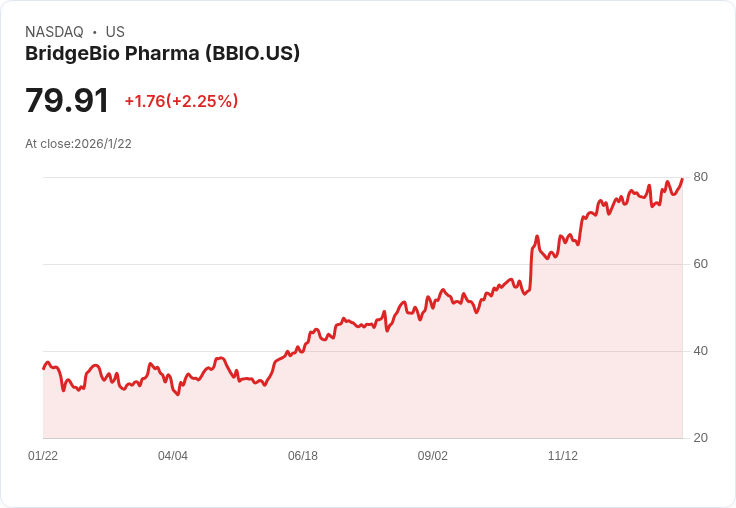736x508 pixels.
Task: Click the sharp price jump just before 11/12
Action: coord(531,268)
